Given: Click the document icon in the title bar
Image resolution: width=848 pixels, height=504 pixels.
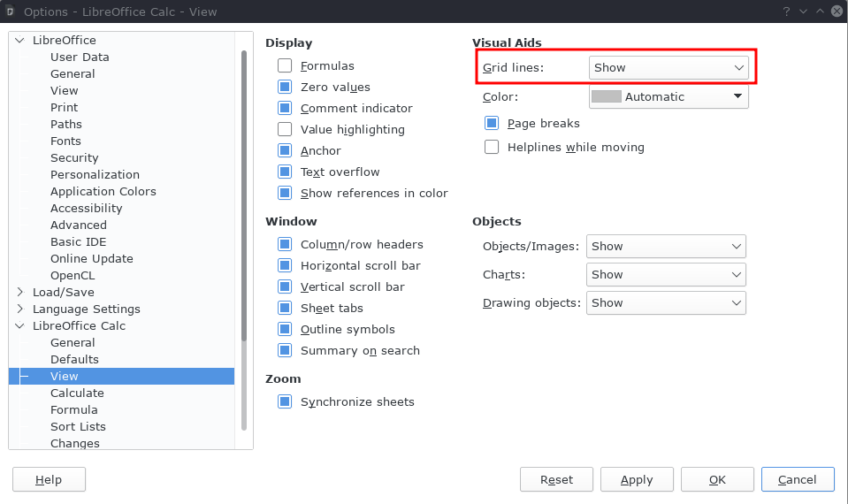Looking at the screenshot, I should [10, 11].
